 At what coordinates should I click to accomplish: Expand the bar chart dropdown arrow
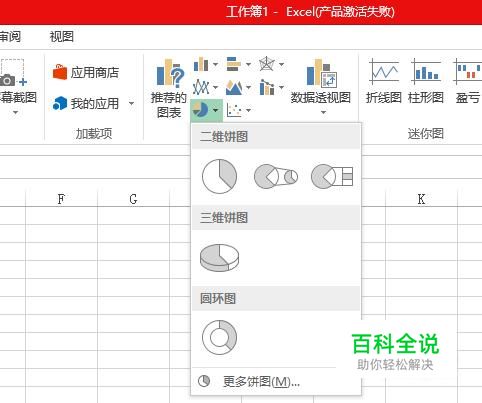(248, 64)
